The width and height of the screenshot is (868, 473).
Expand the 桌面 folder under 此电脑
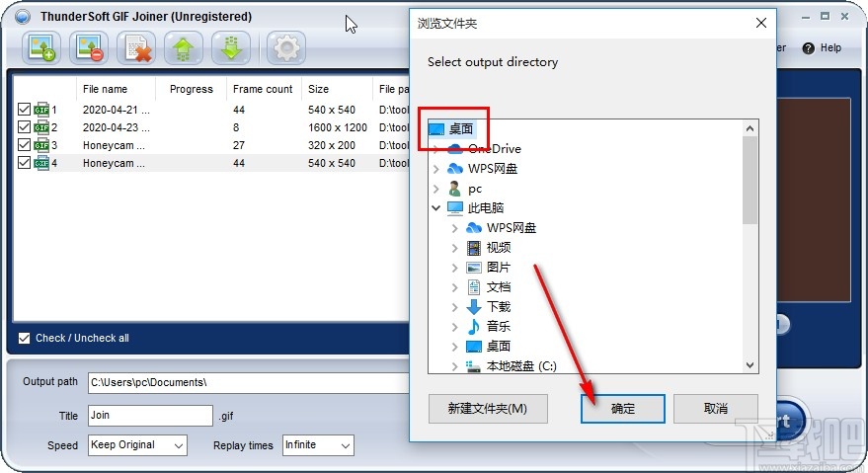tap(454, 347)
